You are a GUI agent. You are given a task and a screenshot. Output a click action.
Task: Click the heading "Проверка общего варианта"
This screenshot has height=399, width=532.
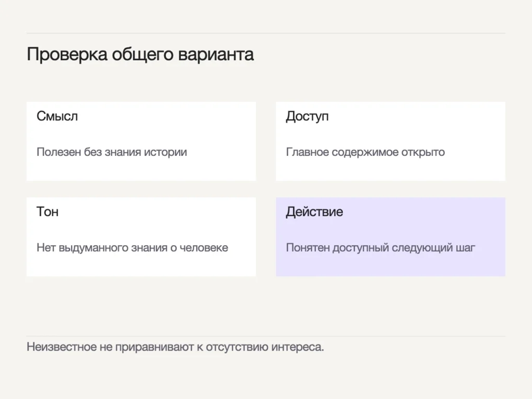click(140, 55)
